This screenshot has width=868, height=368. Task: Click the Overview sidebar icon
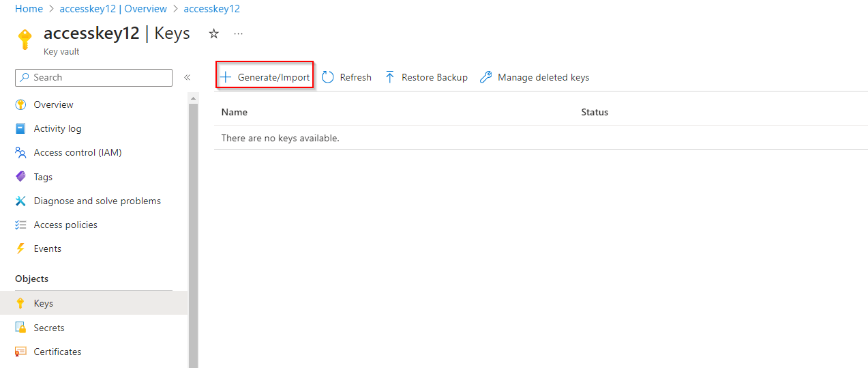pyautogui.click(x=20, y=104)
